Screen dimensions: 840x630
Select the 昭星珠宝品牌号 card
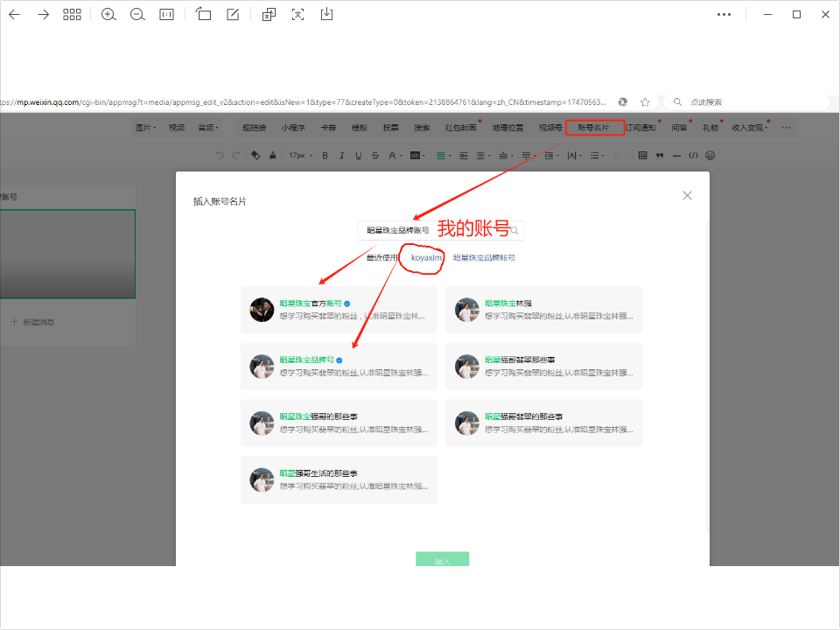click(x=339, y=367)
